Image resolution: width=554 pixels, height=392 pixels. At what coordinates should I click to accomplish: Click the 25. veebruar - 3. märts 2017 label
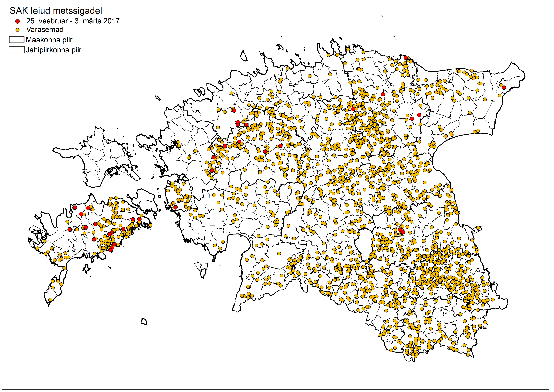(73, 21)
